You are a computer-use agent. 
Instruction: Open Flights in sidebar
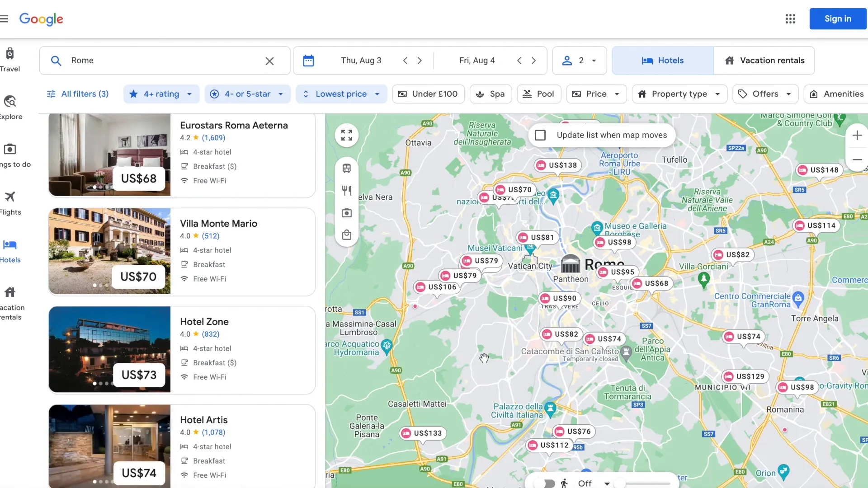tap(9, 203)
